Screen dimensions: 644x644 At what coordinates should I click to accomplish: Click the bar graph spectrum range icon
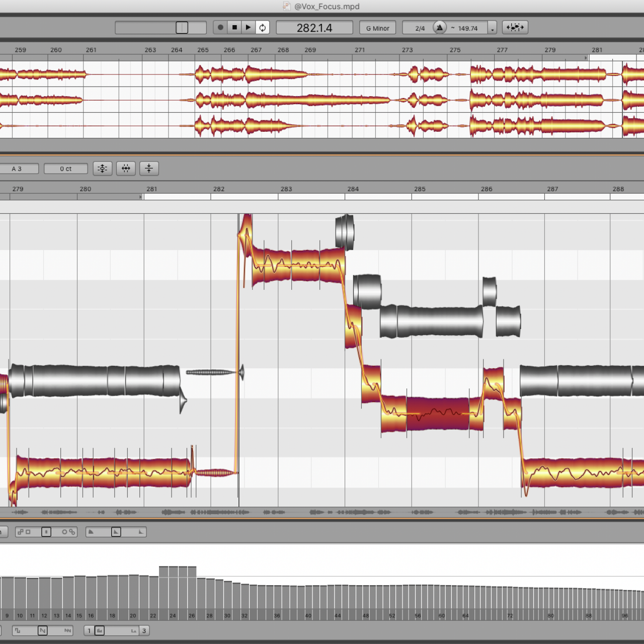point(100,630)
